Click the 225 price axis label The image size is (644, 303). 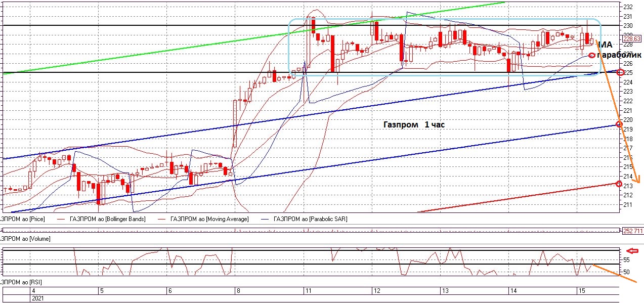point(629,73)
